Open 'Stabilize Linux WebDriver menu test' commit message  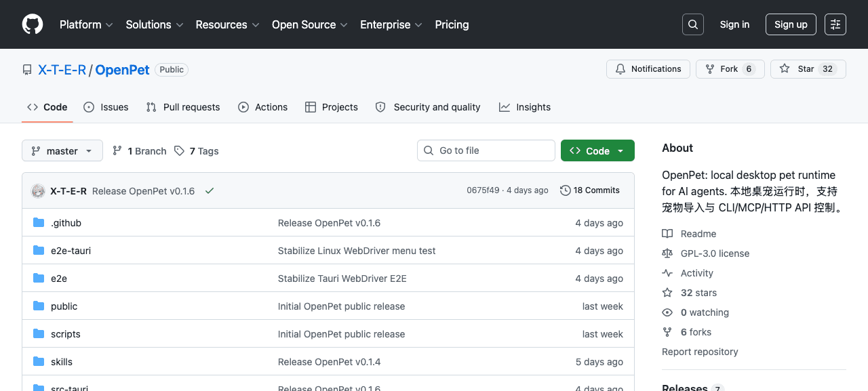click(357, 251)
